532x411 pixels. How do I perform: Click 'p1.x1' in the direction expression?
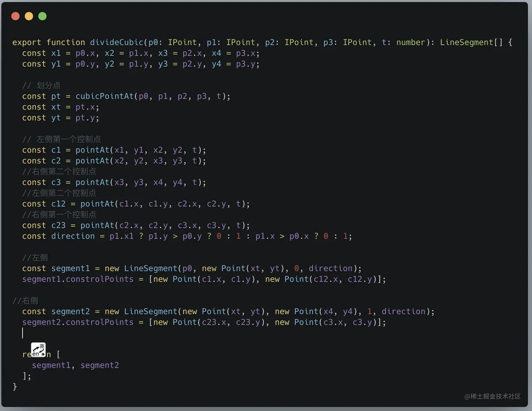[x=121, y=236]
